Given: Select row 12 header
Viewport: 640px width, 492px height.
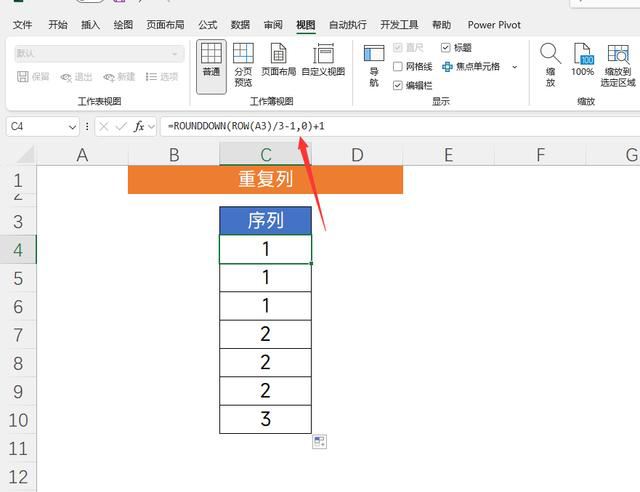Looking at the screenshot, I should [x=18, y=476].
